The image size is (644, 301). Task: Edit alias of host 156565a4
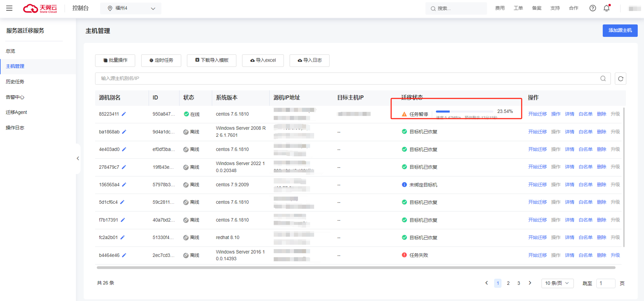coord(124,185)
